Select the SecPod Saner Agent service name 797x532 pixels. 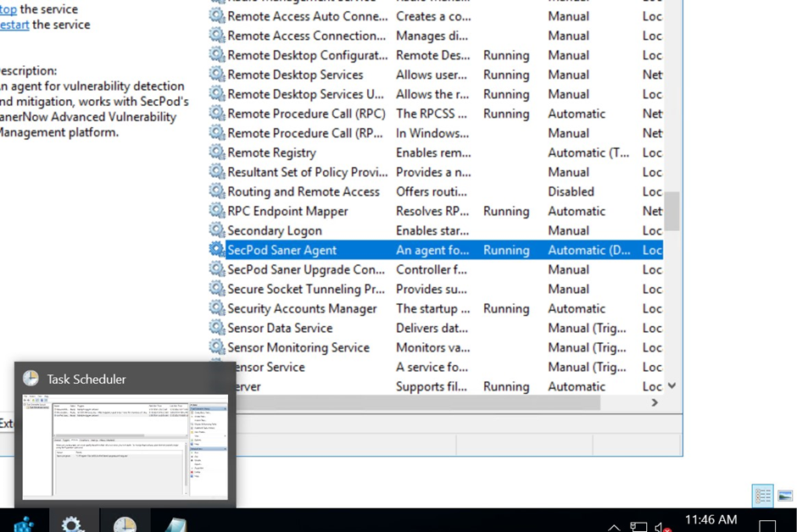click(x=282, y=250)
